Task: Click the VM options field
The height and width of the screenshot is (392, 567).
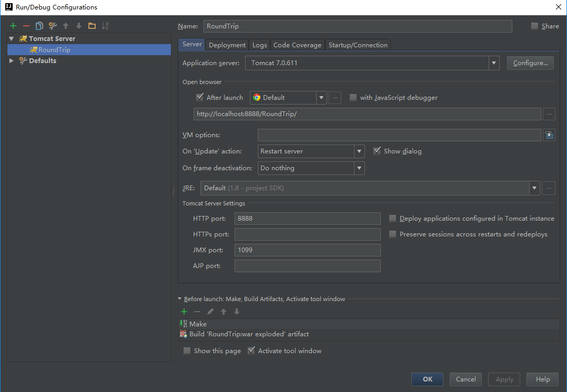Action: point(399,135)
